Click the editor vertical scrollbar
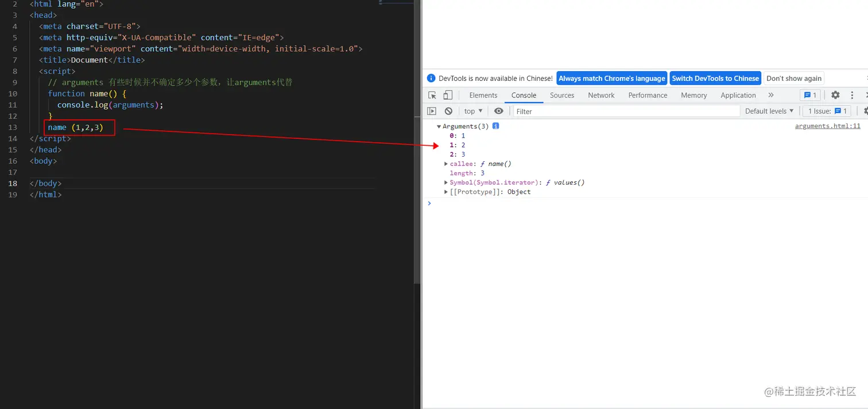 coord(417,142)
